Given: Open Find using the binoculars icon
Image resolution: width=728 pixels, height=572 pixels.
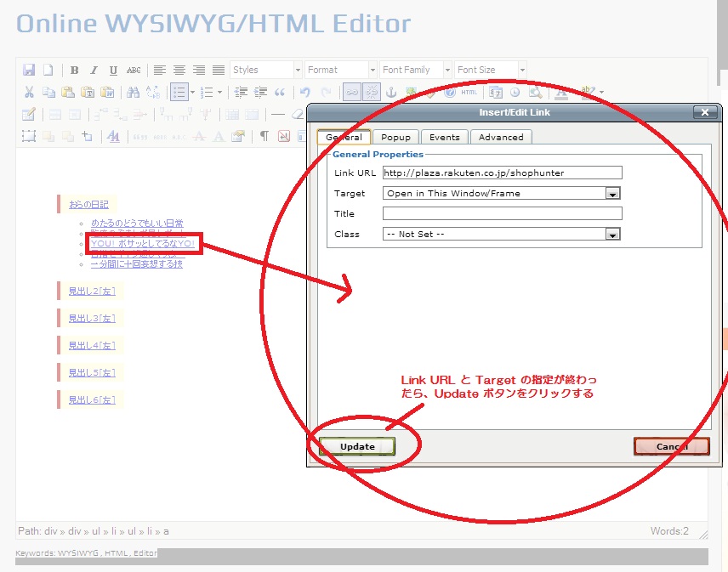Looking at the screenshot, I should 133,93.
